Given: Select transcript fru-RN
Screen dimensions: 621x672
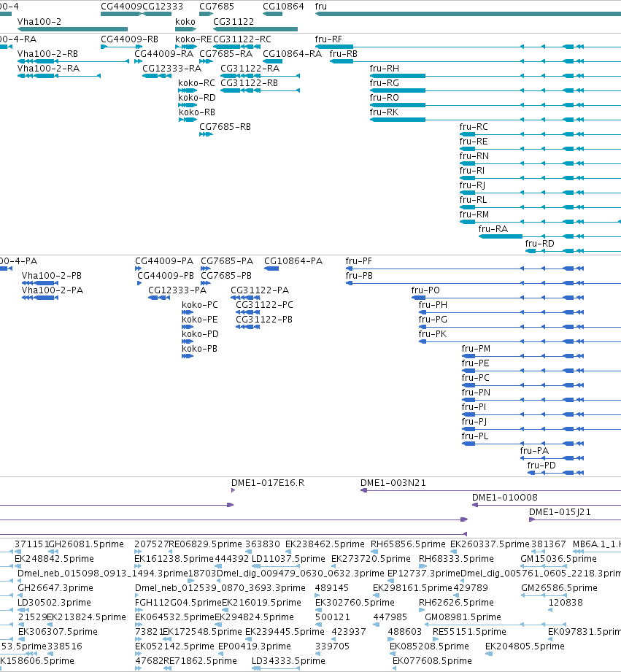Looking at the screenshot, I should (474, 156).
